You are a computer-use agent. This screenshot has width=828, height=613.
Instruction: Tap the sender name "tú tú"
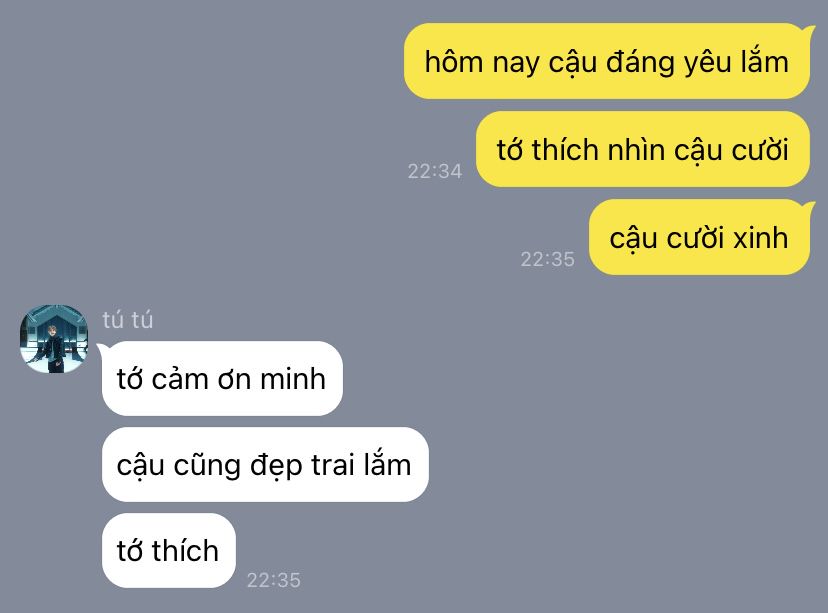[x=128, y=320]
